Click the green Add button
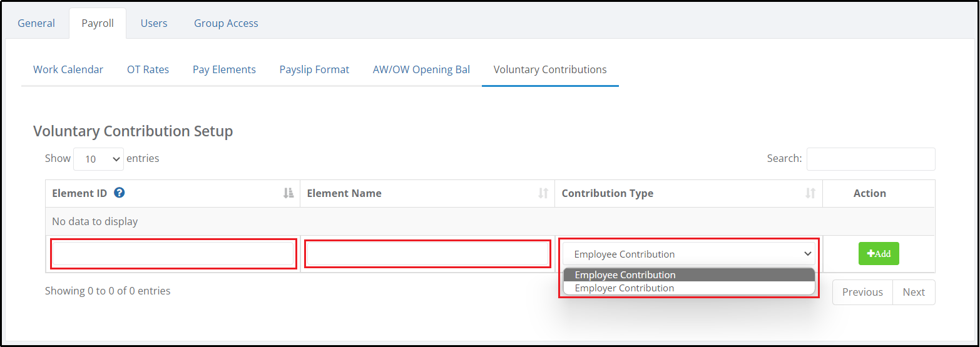 pos(879,254)
